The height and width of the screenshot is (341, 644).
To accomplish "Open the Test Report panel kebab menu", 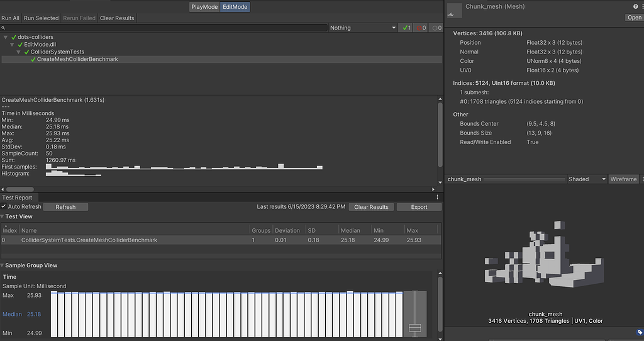I will (x=436, y=198).
